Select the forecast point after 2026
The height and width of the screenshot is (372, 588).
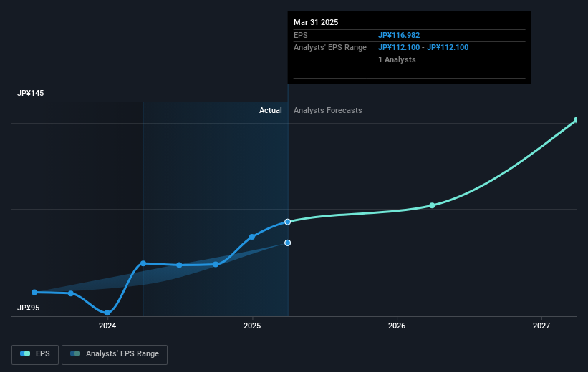pyautogui.click(x=432, y=205)
